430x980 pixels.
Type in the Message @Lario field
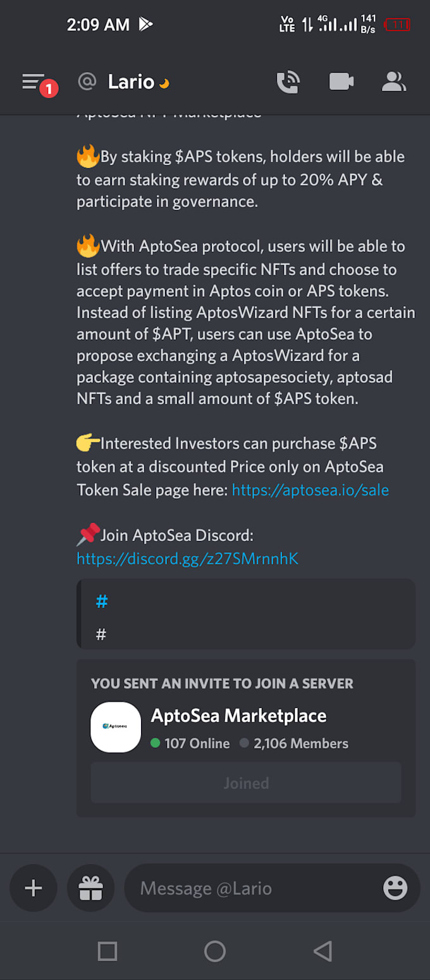253,888
